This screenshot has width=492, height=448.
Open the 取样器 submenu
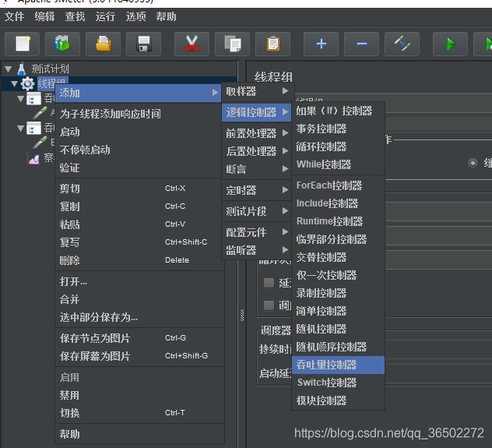(257, 91)
